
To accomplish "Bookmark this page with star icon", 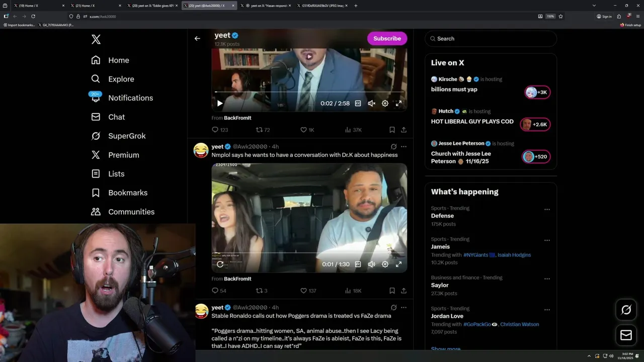I will pos(560,17).
